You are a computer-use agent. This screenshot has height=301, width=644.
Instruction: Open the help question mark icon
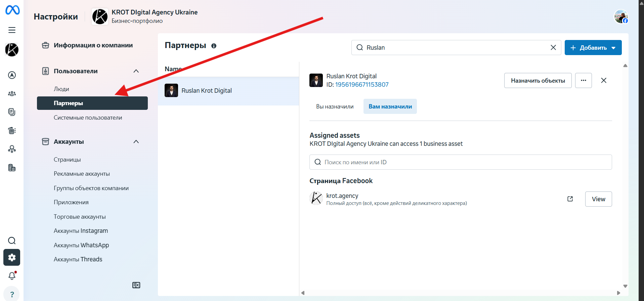(12, 294)
